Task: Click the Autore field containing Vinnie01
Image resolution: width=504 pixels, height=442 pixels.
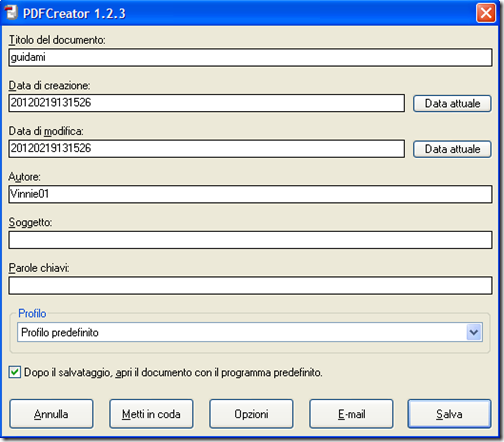Action: point(250,194)
